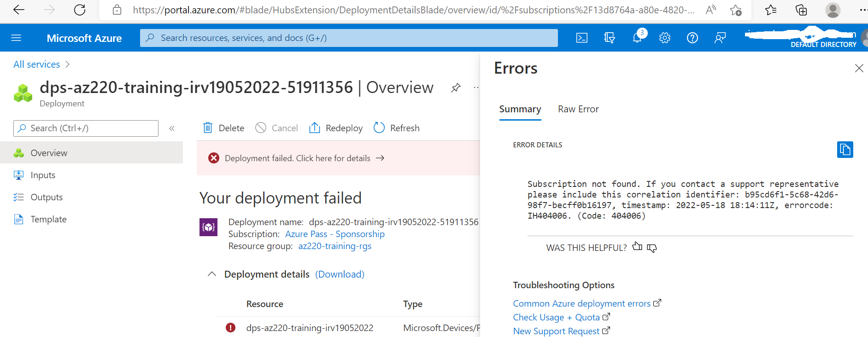Copy error details to clipboard
Viewport: 868px width, 337px height.
(x=845, y=150)
